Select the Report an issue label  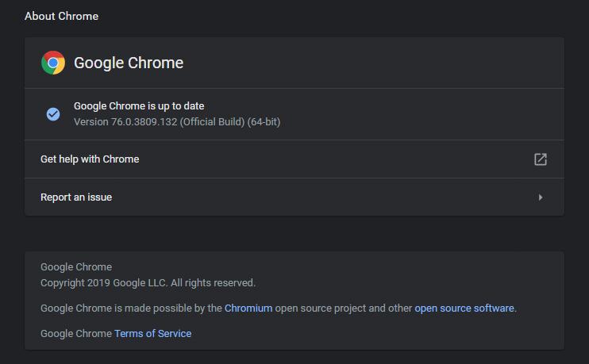click(76, 197)
